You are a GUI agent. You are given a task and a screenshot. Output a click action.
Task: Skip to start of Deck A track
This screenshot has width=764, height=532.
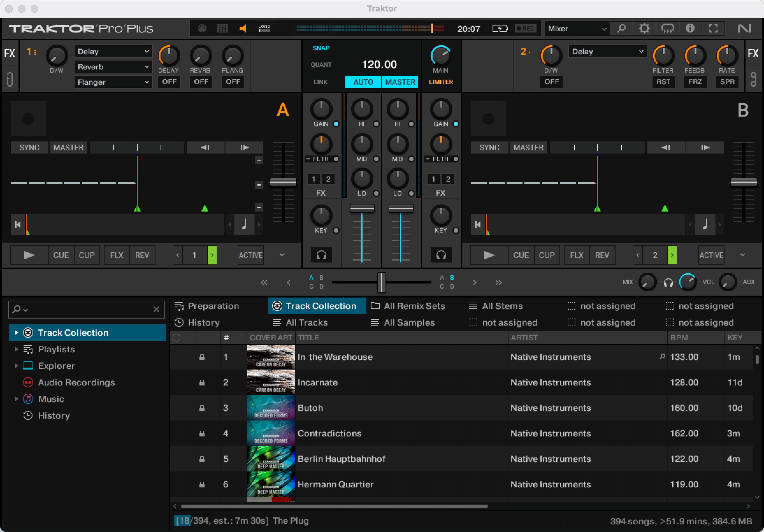18,225
